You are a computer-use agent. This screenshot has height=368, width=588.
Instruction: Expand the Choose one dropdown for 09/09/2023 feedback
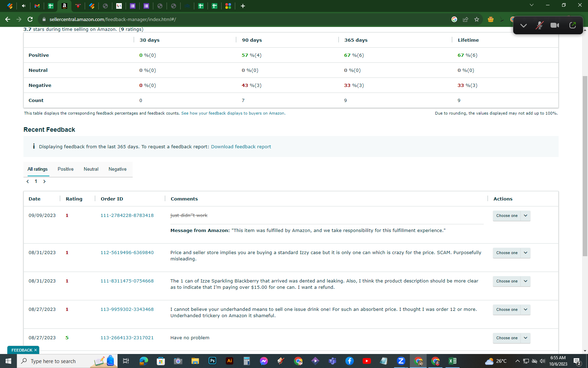(x=511, y=216)
